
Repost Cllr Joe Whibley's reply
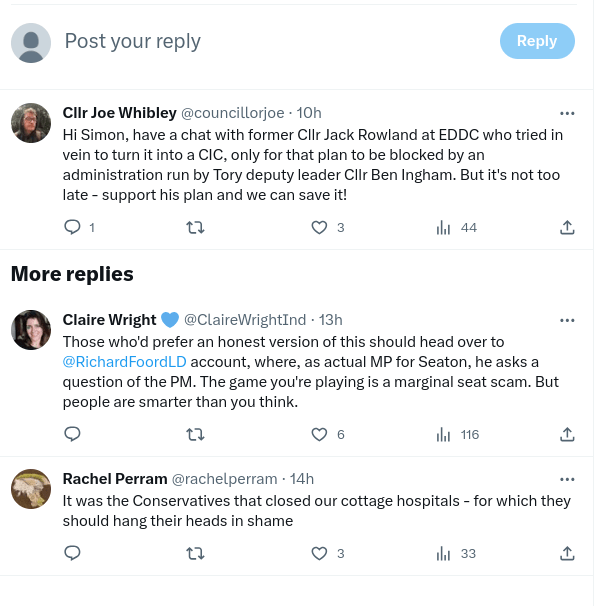(x=196, y=227)
